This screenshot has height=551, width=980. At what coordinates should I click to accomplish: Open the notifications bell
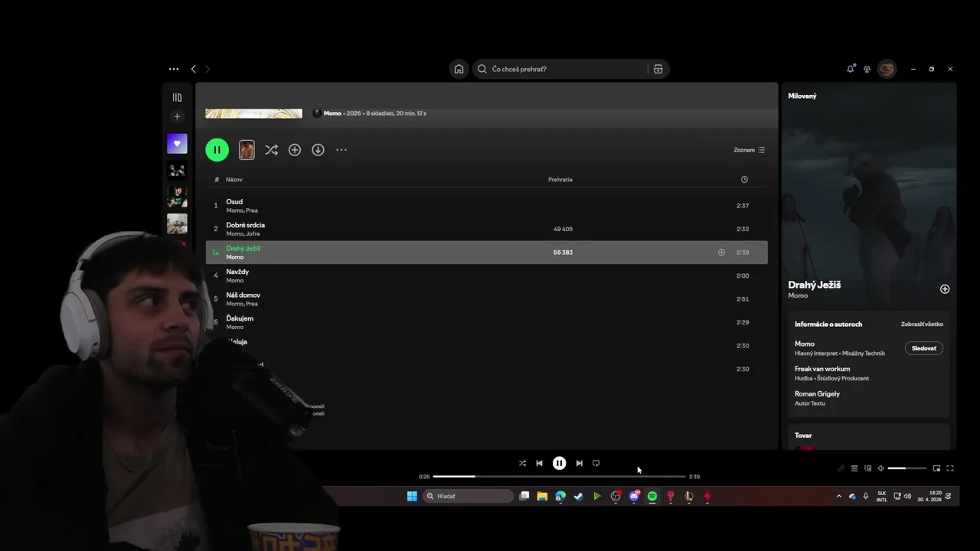[850, 69]
